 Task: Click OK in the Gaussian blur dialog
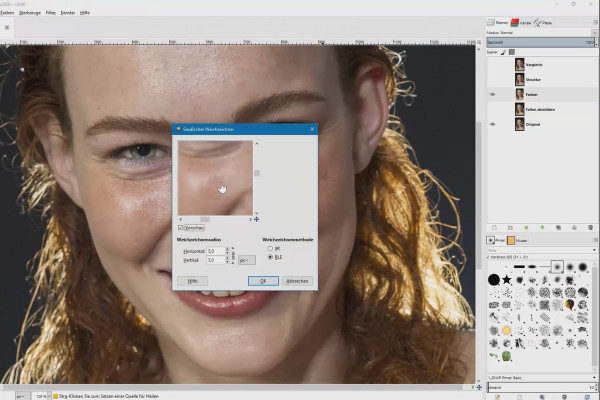263,281
